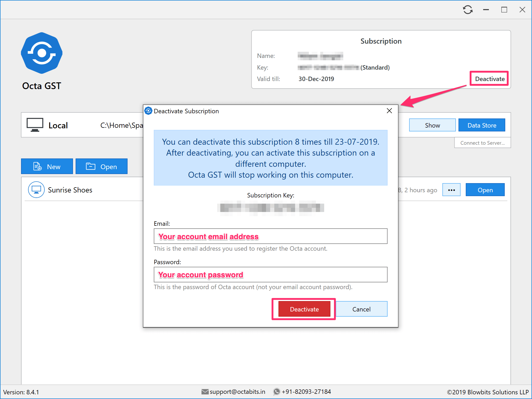Click the Show button
This screenshot has width=532, height=399.
[432, 125]
